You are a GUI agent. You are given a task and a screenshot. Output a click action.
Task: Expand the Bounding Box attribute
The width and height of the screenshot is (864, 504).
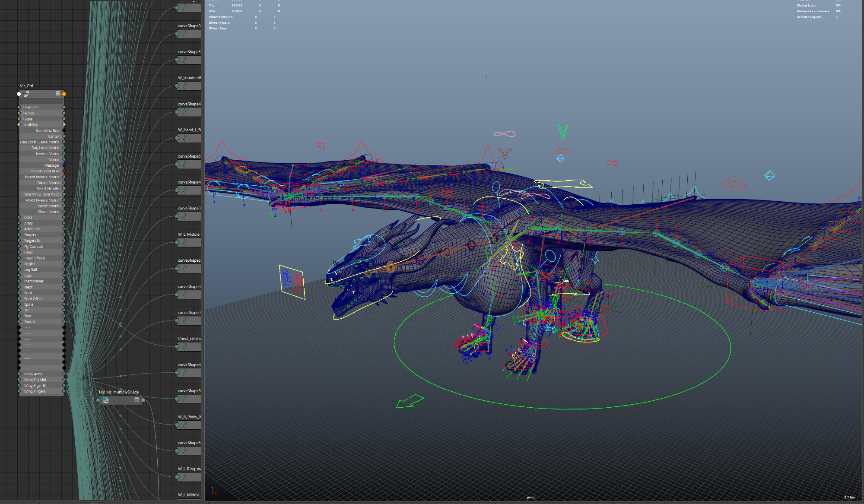click(60, 130)
